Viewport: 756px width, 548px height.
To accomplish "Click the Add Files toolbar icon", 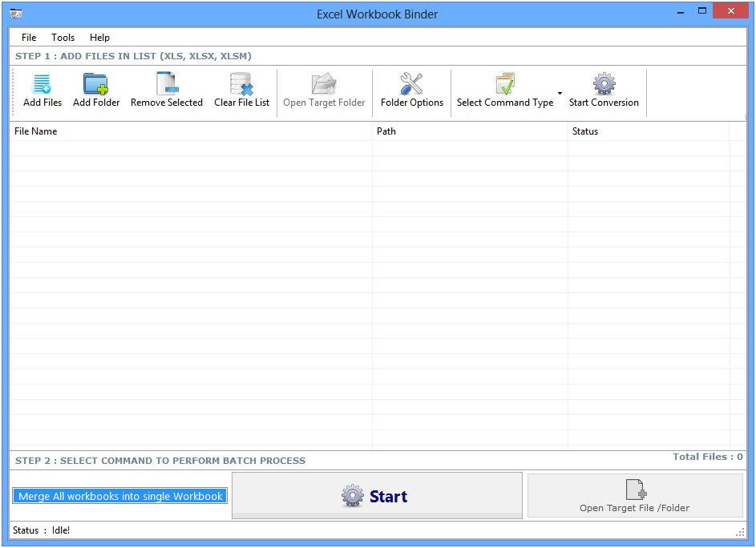I will click(42, 84).
